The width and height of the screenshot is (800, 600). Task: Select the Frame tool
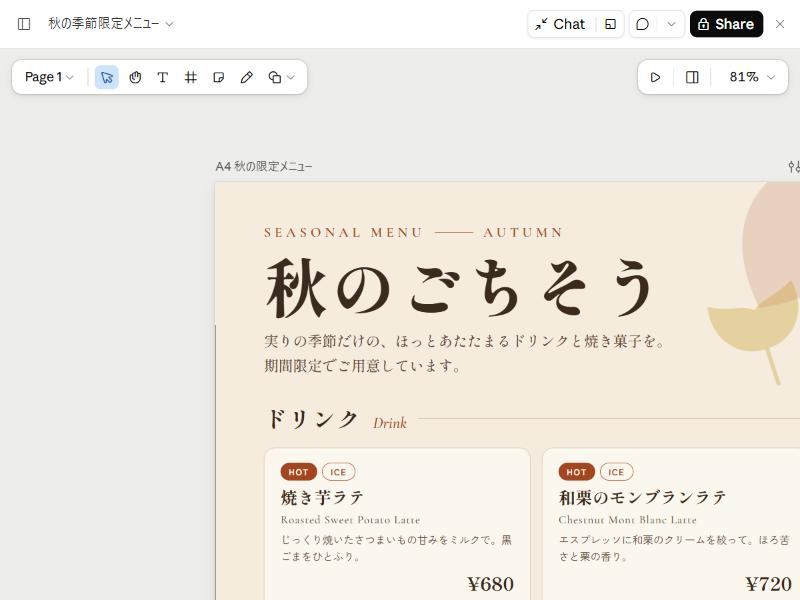pos(191,77)
